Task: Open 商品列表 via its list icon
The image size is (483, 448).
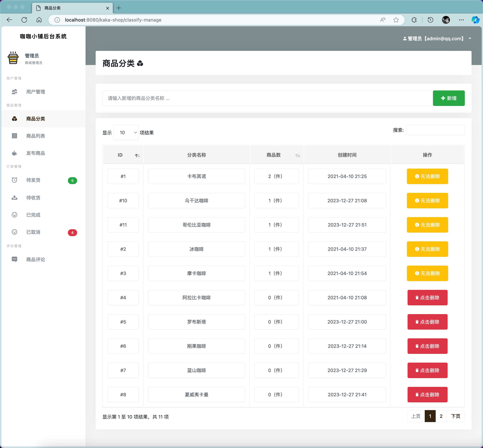Action: (14, 136)
